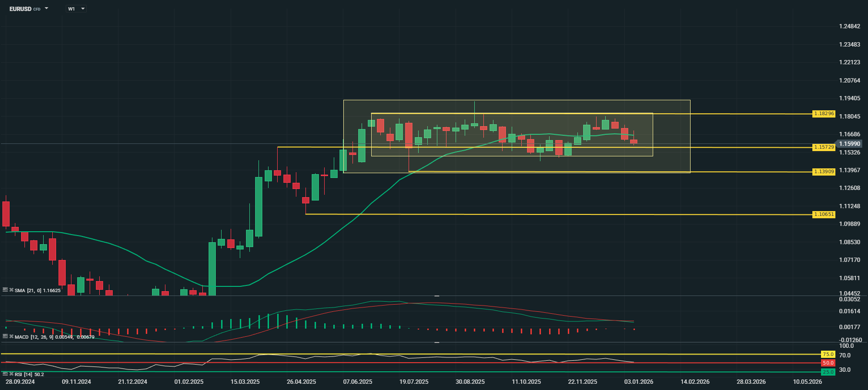868x390 pixels.
Task: Remove the SMA indicator with its X icon
Action: [12, 290]
